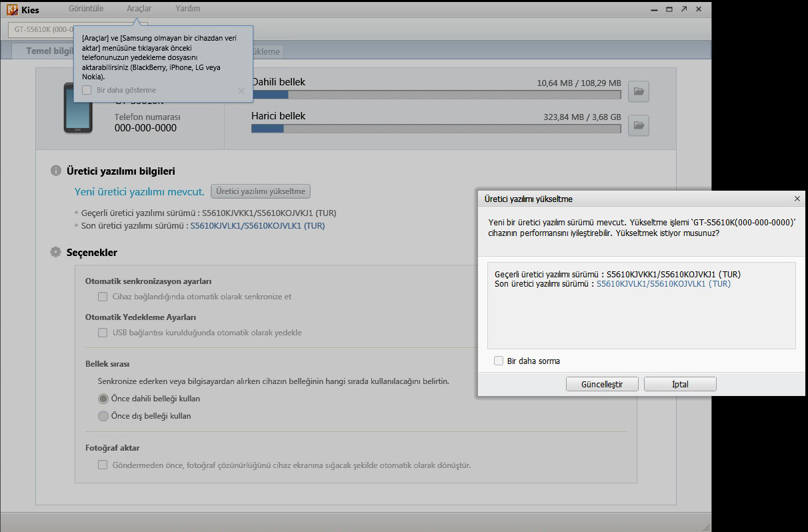Select Önce dahili belleği kullan
The width and height of the screenshot is (808, 532).
[103, 399]
